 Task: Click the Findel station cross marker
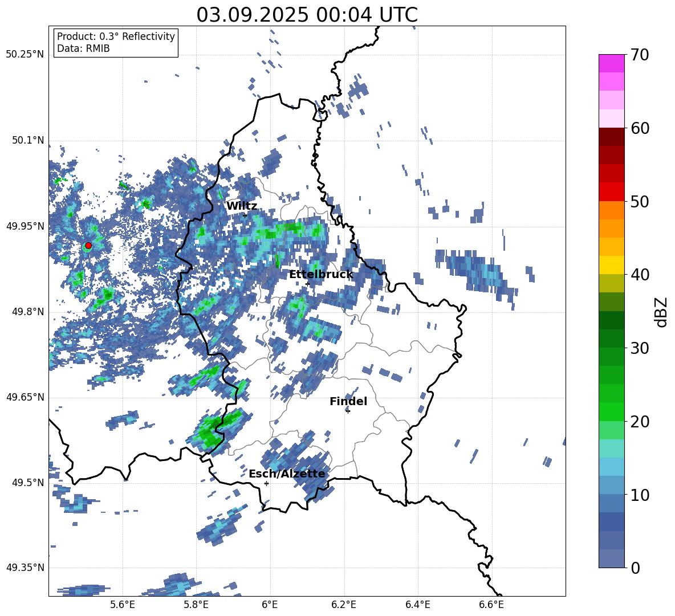pos(348,411)
